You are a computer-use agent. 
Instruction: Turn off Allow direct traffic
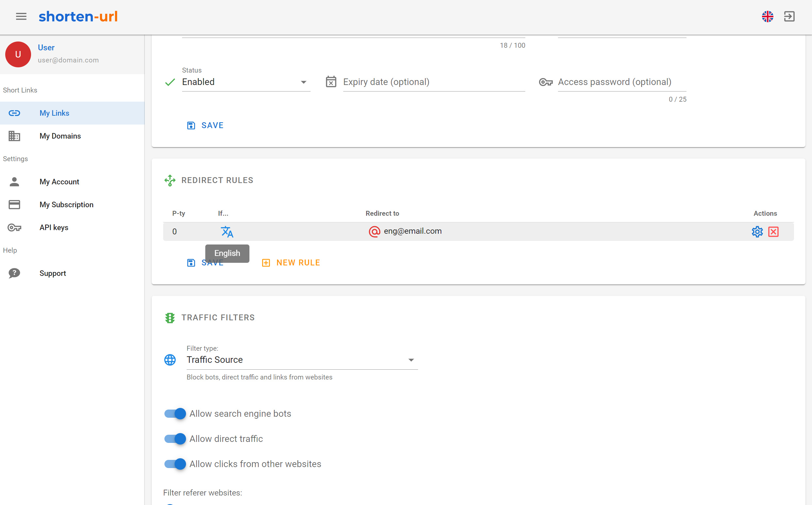coord(174,439)
